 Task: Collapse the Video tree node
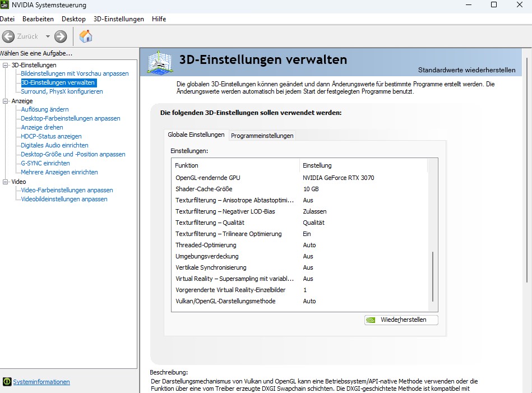tap(6, 182)
